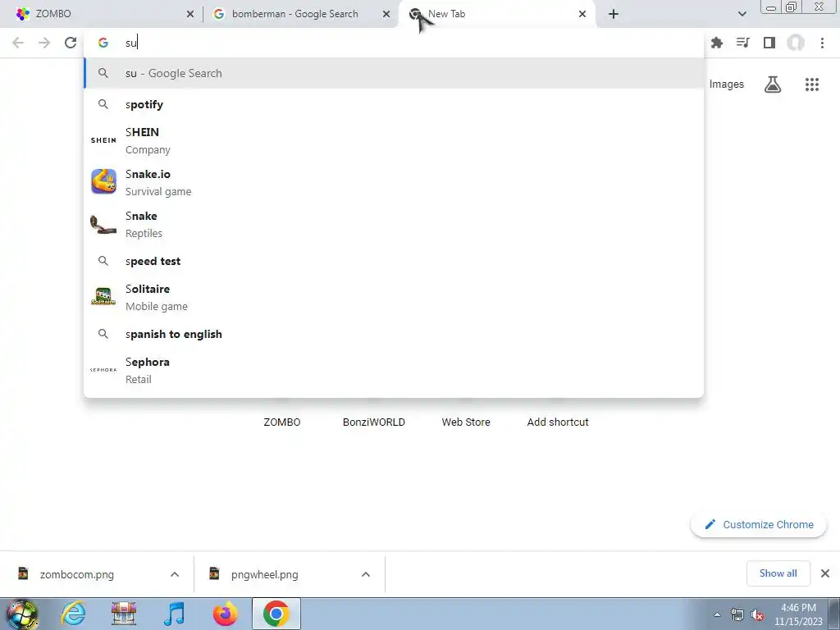Click the network tray icon
The image size is (840, 630).
[x=737, y=615]
